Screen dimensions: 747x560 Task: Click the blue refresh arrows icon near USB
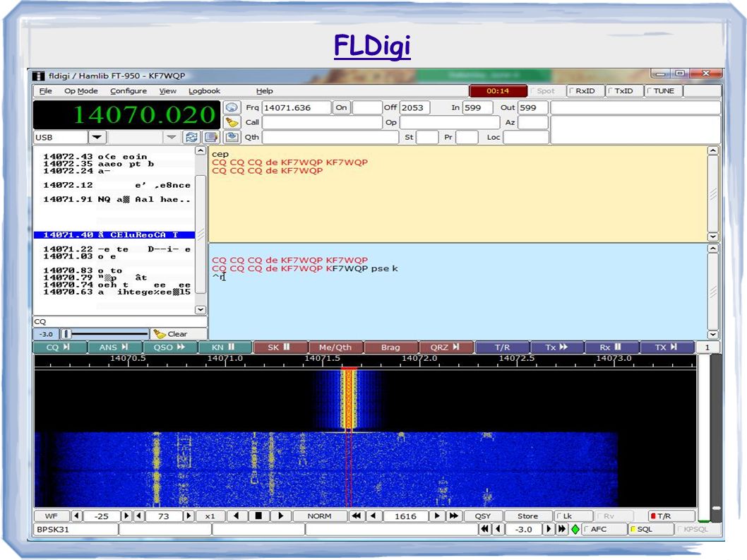pos(191,137)
